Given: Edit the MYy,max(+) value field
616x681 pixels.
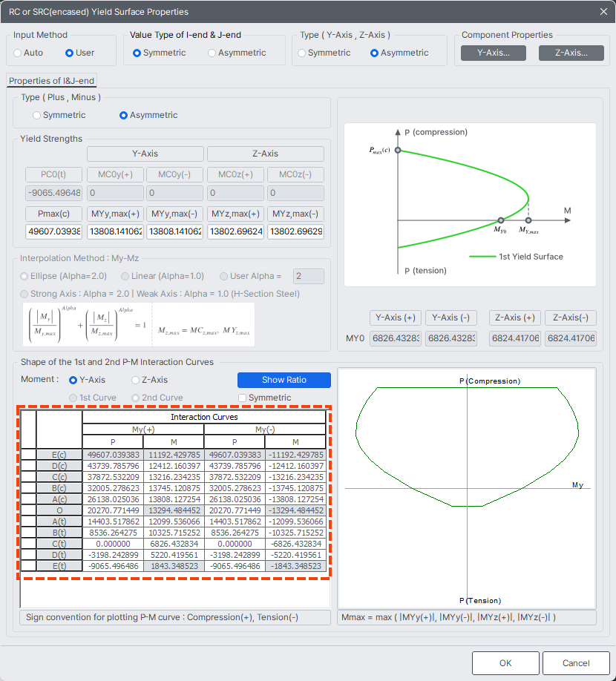Looking at the screenshot, I should (115, 231).
